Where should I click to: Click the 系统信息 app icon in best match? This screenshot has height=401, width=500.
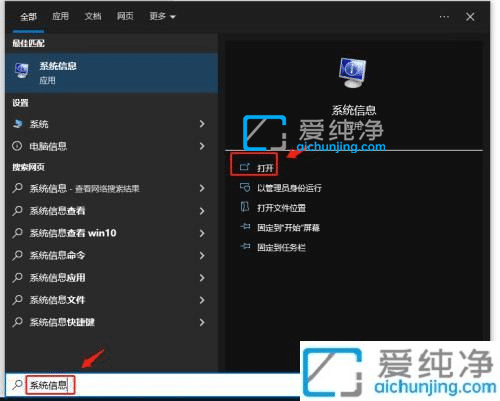coord(22,71)
